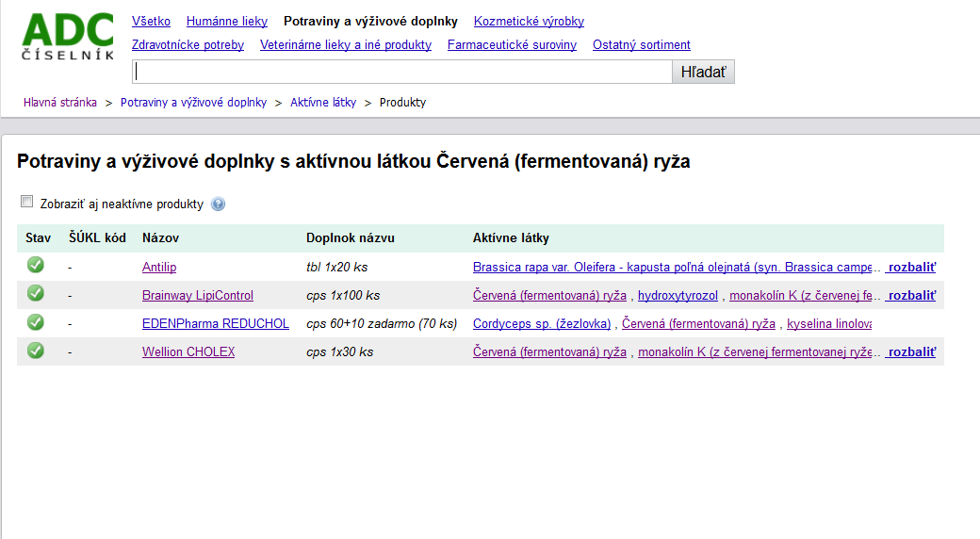Click the Aktívne látky column header
Image resolution: width=980 pixels, height=539 pixels.
point(511,238)
